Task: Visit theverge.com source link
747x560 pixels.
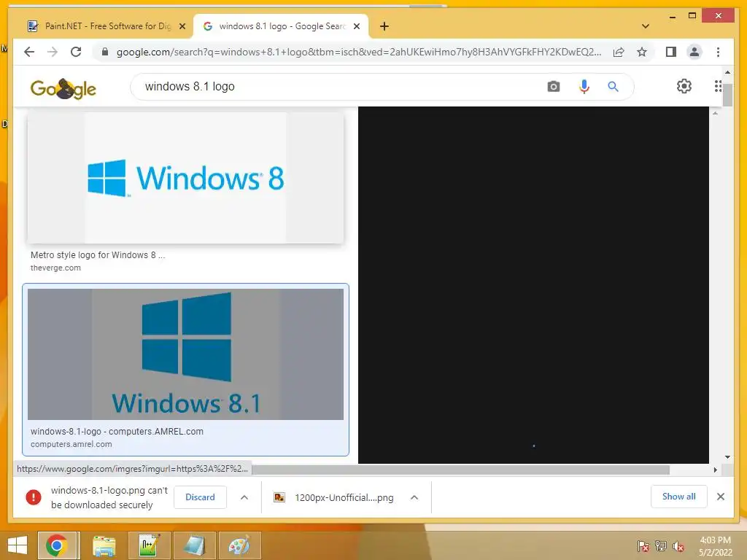Action: (x=55, y=268)
